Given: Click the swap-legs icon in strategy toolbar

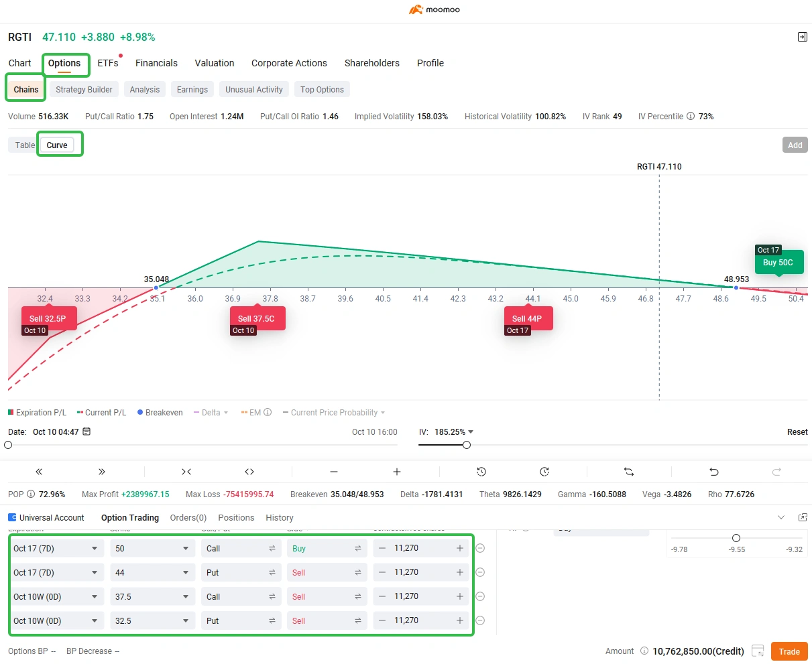Looking at the screenshot, I should [x=629, y=472].
